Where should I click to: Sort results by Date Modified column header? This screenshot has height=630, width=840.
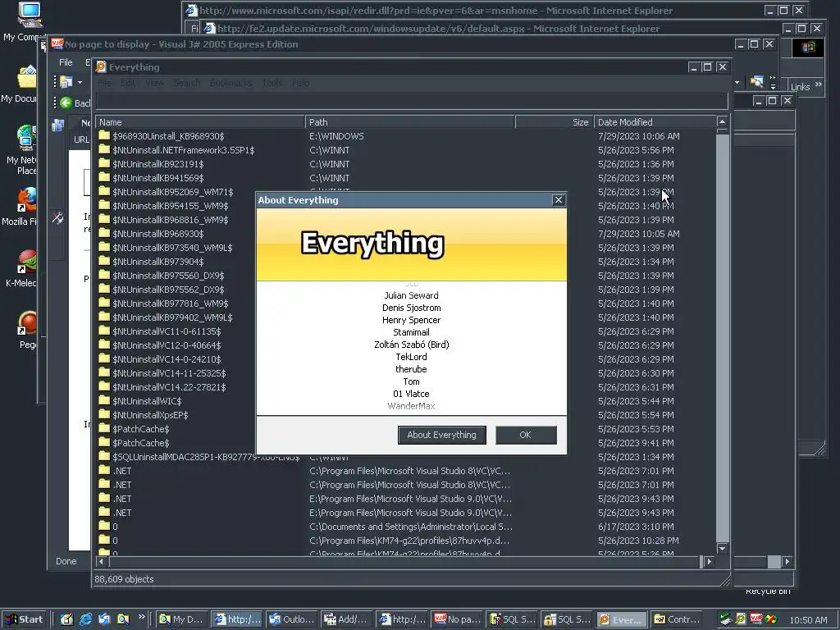point(655,122)
